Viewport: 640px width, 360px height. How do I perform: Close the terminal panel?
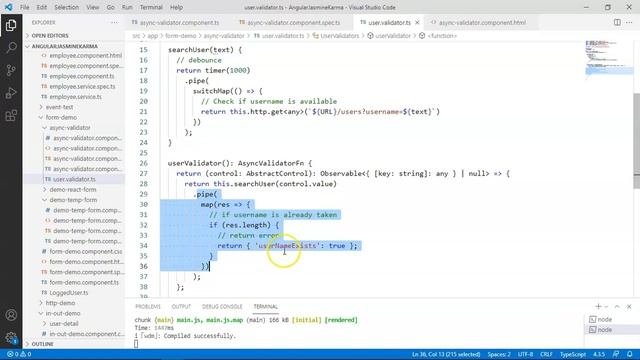tap(629, 307)
